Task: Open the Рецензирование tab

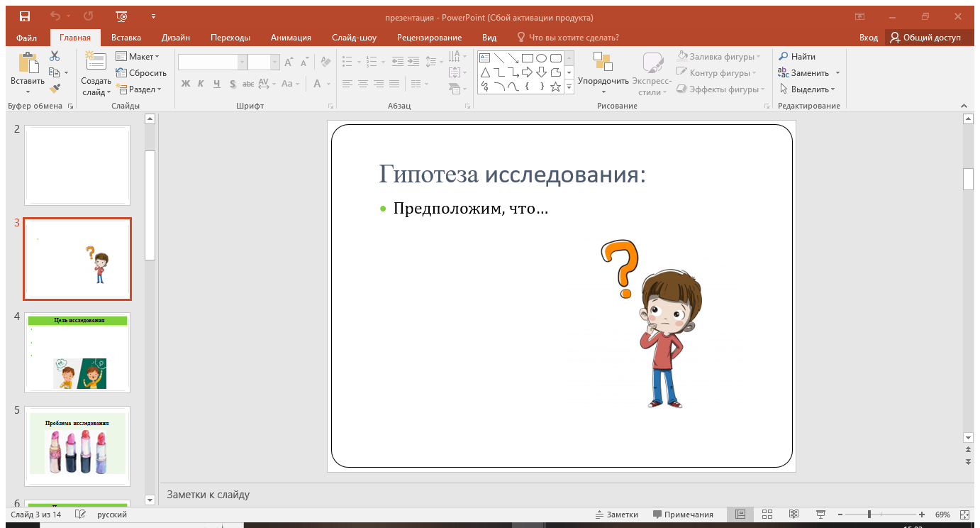Action: point(429,38)
